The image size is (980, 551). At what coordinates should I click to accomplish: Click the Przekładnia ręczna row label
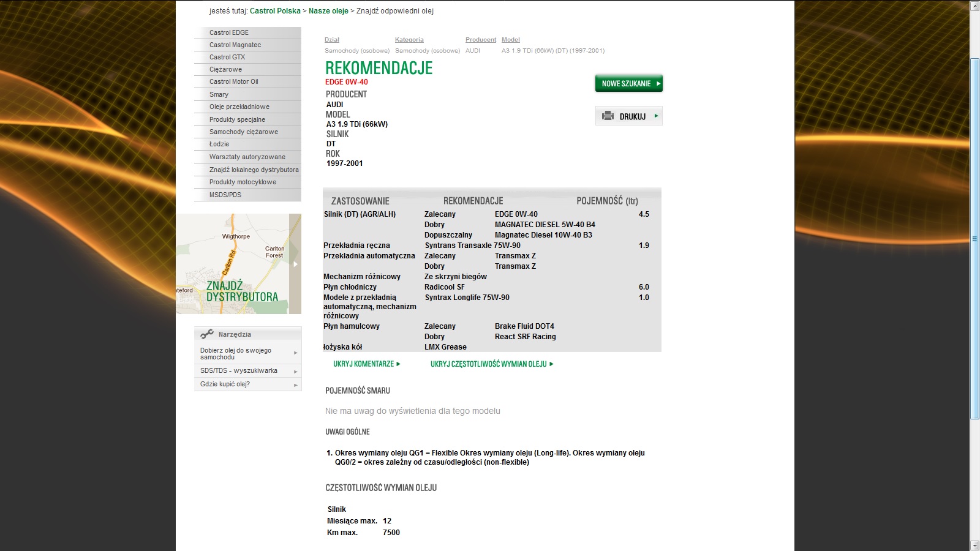356,246
